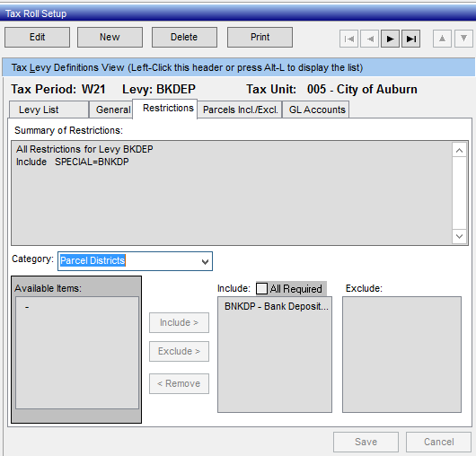Select the Parcel Districts combo box field
This screenshot has height=456, width=476.
tap(135, 261)
